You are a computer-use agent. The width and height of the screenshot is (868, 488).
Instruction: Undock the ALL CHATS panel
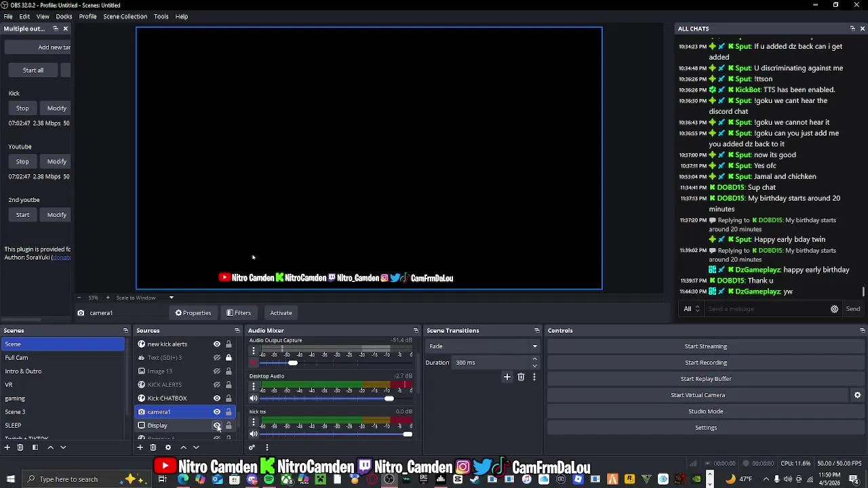pyautogui.click(x=852, y=28)
